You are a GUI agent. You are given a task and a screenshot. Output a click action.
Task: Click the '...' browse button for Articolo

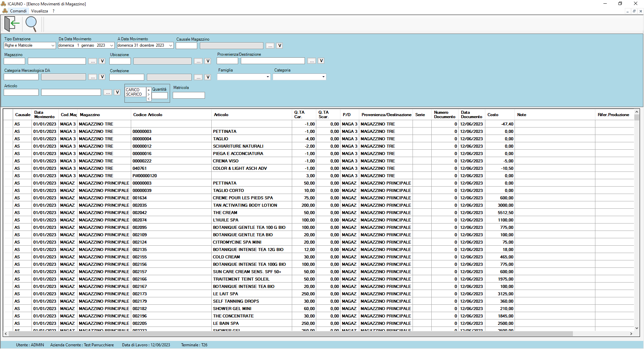tap(108, 92)
